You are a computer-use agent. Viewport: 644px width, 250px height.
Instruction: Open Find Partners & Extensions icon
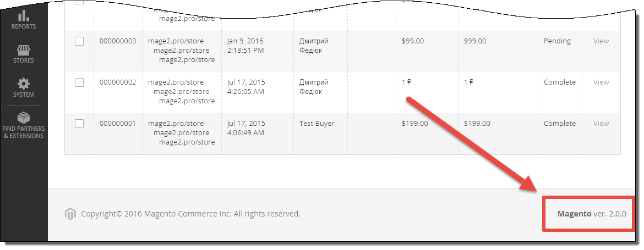[x=24, y=119]
